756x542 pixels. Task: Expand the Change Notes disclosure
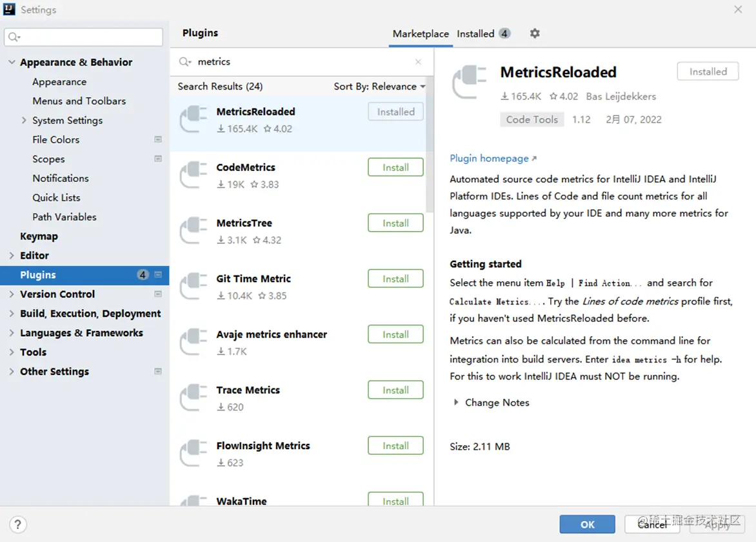coord(456,402)
